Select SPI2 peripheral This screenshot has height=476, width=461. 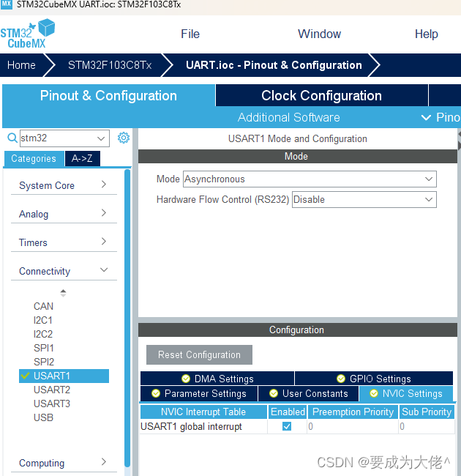[44, 362]
